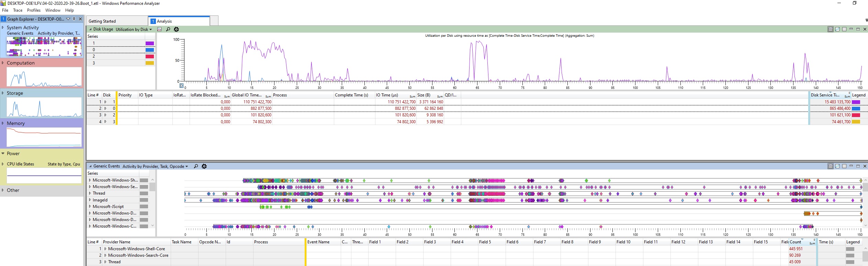Click the Generic Events thumbnail under System Activity
This screenshot has width=868, height=266.
point(44,47)
